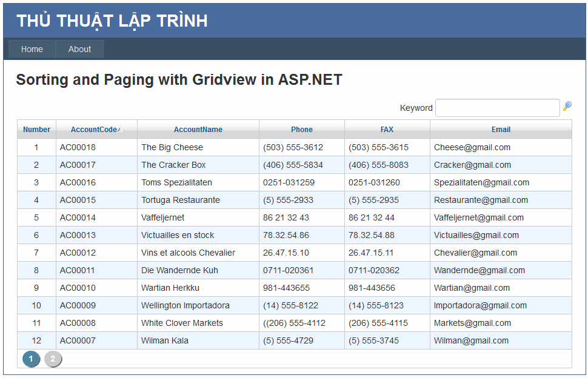
Task: Sort by the FAX column header
Action: tap(387, 130)
